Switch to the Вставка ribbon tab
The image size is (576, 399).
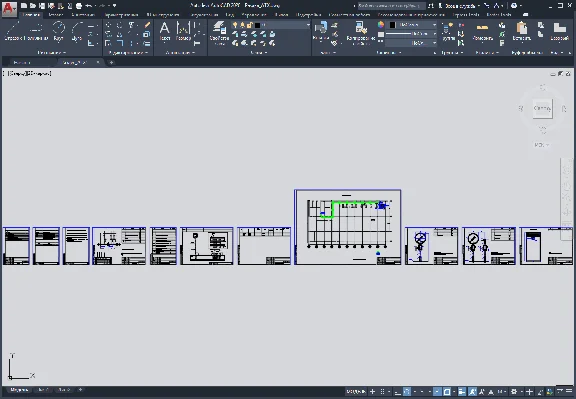coord(55,14)
